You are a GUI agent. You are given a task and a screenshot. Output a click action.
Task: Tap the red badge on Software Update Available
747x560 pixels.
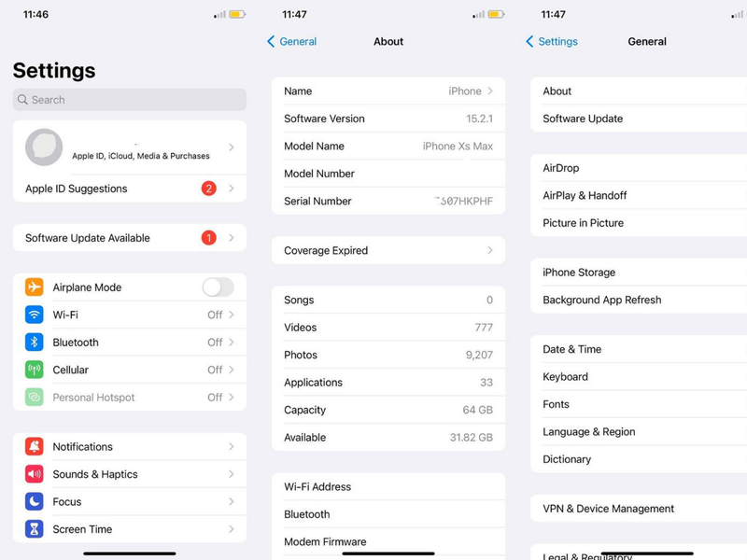pos(208,238)
